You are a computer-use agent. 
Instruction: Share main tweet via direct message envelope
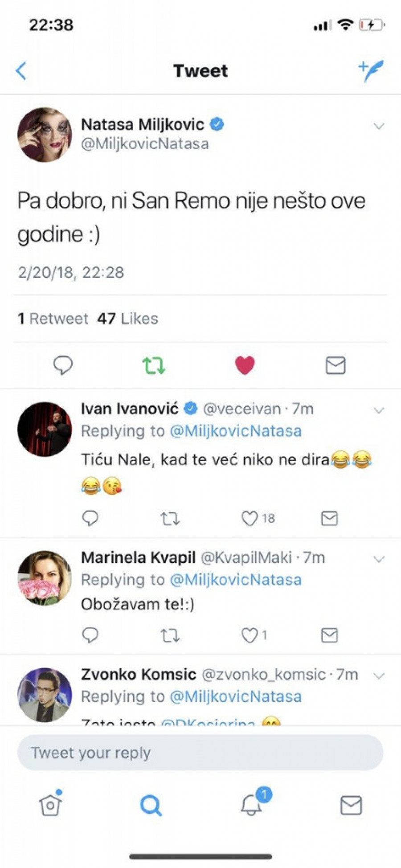[335, 365]
